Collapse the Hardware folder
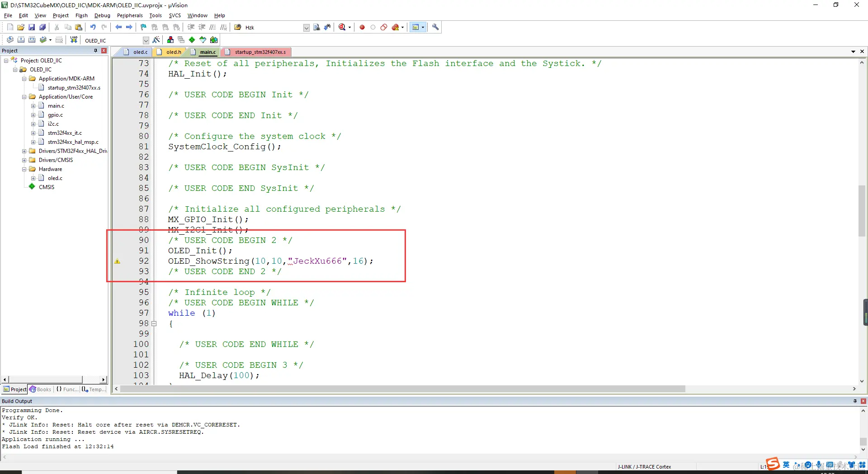The image size is (868, 474). pyautogui.click(x=24, y=169)
